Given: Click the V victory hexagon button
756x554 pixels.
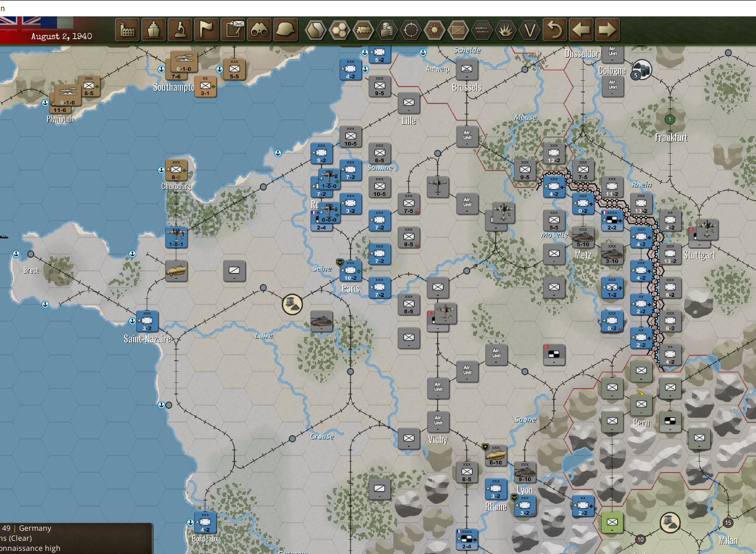Looking at the screenshot, I should (530, 30).
